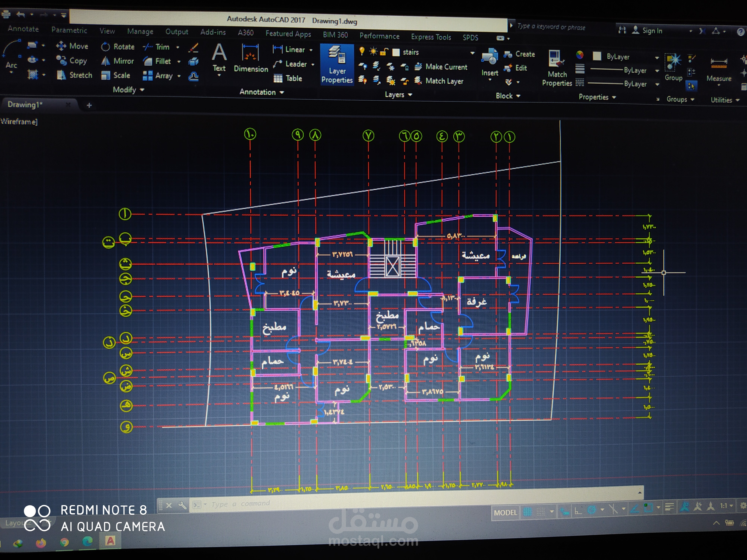
Task: Click the layer Off icon
Action: pos(363,66)
